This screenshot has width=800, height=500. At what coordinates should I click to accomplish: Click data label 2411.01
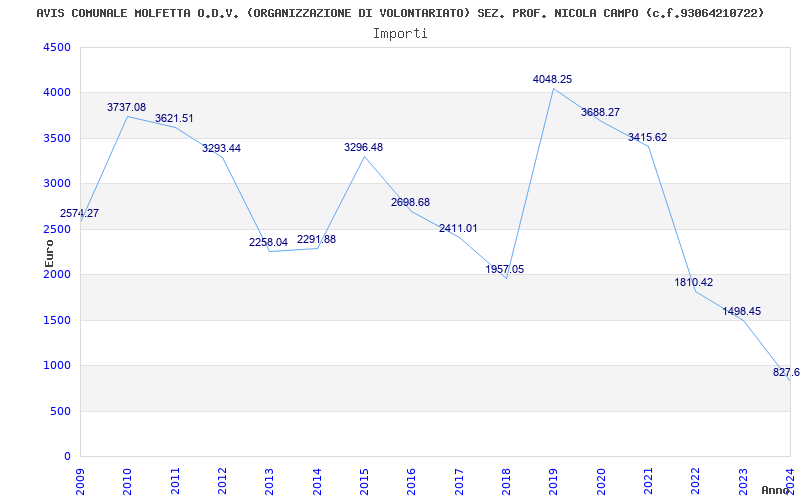[x=458, y=228]
